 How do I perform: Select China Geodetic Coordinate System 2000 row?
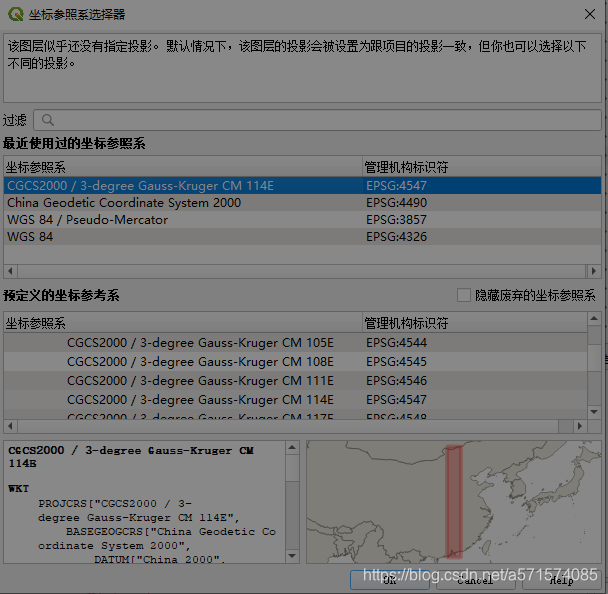[x=302, y=203]
